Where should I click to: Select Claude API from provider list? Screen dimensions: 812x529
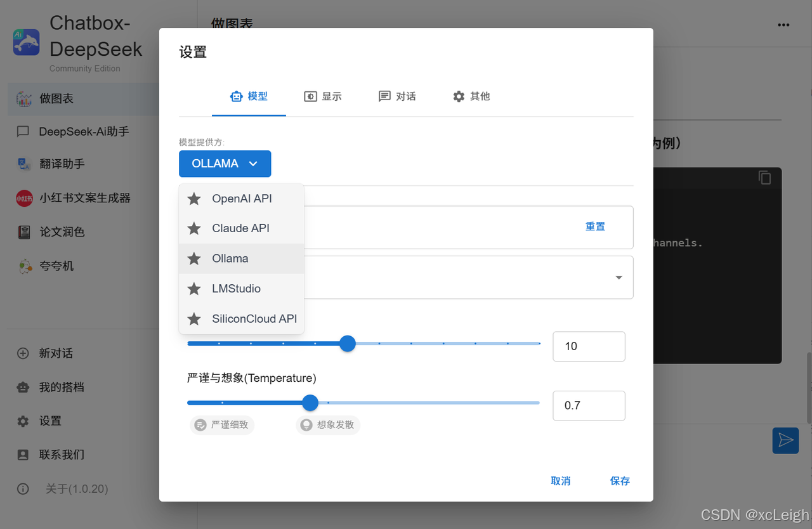pyautogui.click(x=242, y=228)
